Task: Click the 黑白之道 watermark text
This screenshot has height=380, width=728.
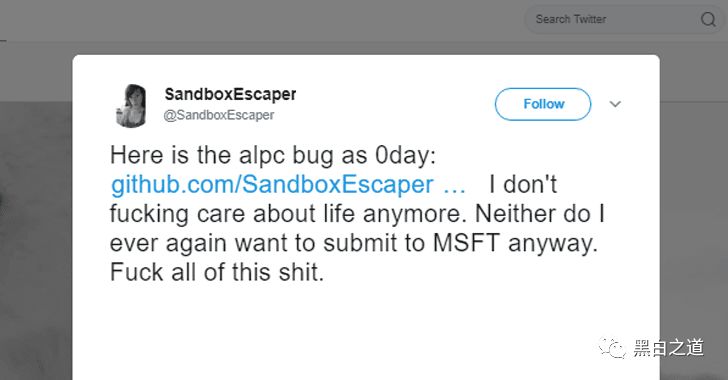Action: [669, 348]
